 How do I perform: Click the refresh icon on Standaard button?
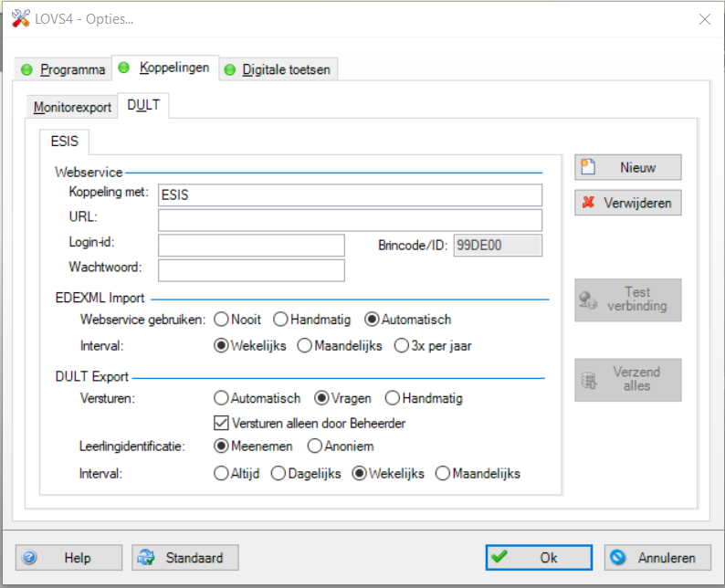click(146, 558)
